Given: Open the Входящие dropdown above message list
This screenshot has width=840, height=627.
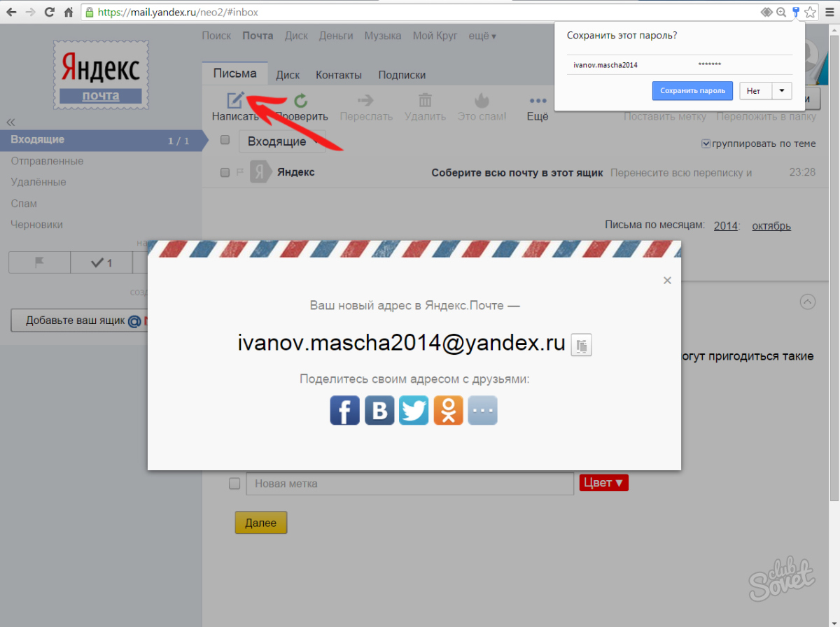Looking at the screenshot, I should coord(282,141).
